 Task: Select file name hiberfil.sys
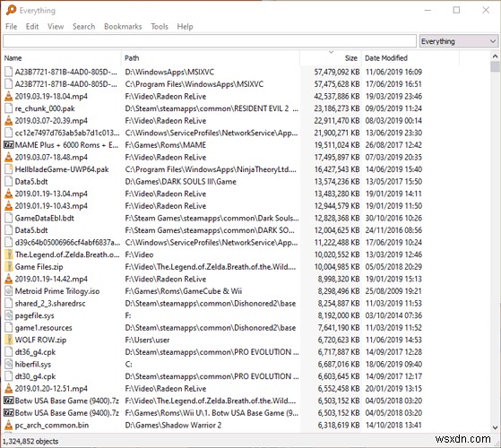pos(33,364)
